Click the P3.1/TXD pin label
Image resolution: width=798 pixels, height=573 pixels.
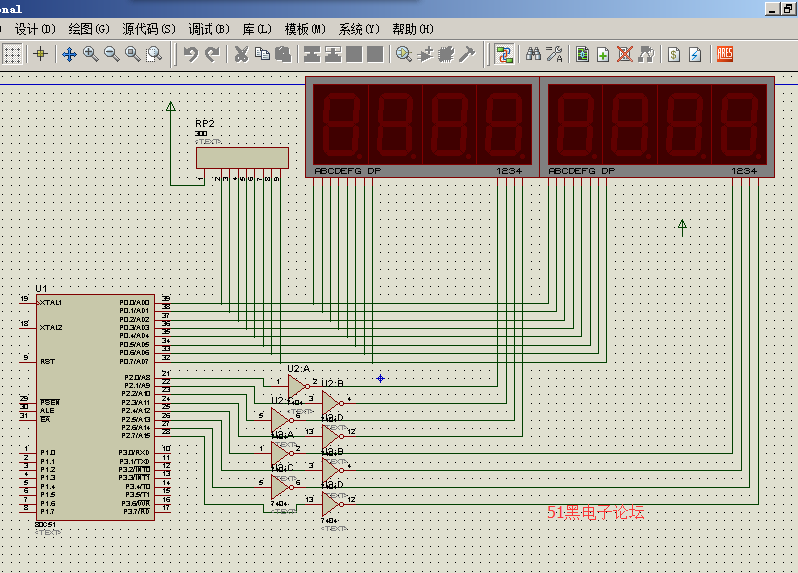pos(134,461)
